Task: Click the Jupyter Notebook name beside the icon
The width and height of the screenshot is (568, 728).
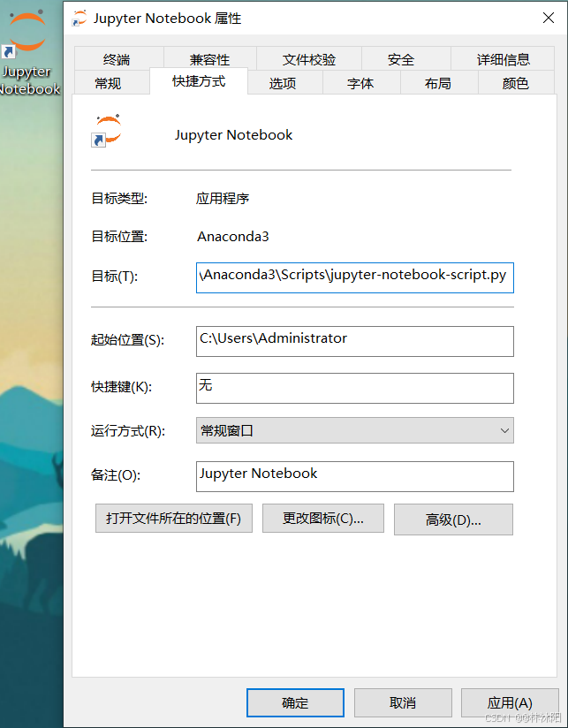Action: (233, 135)
